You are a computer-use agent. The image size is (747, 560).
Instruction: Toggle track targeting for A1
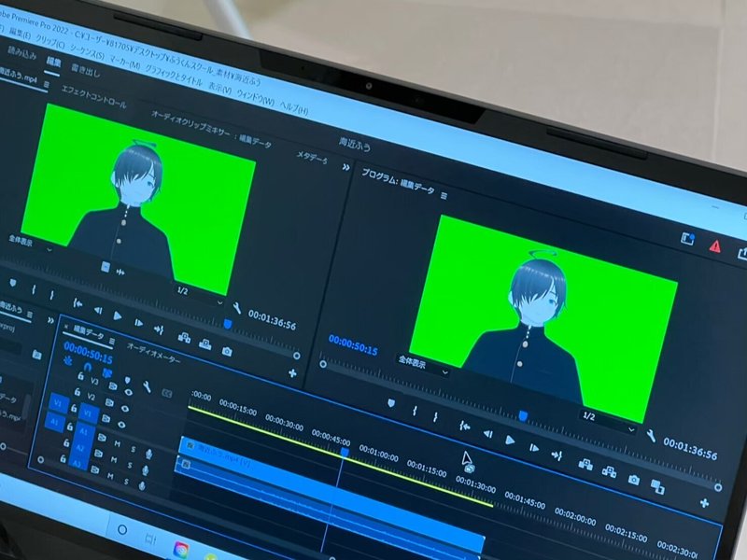[x=84, y=431]
